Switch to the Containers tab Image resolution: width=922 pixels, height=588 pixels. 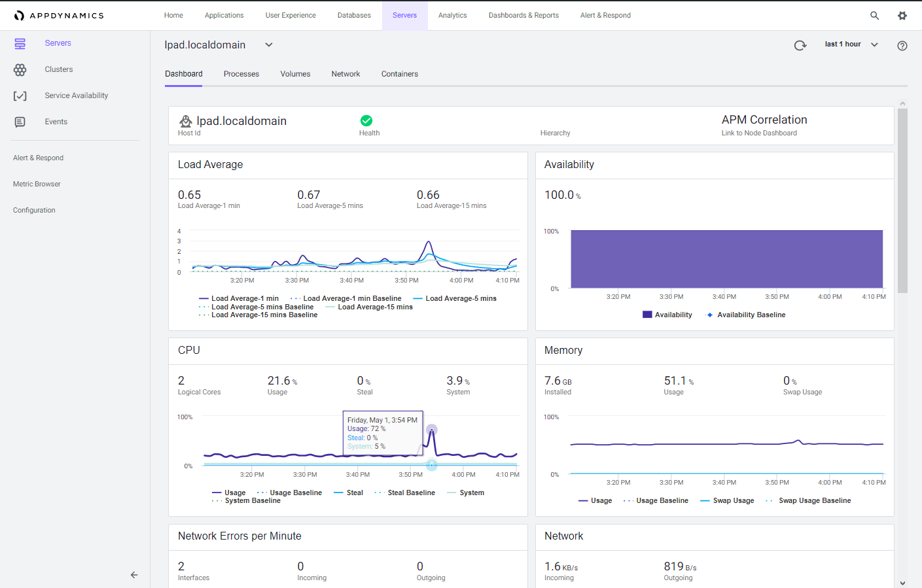tap(400, 74)
